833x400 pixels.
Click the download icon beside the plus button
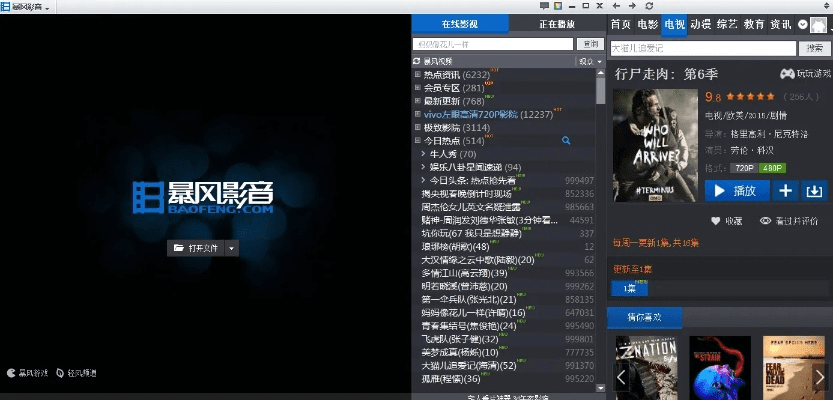pos(814,191)
